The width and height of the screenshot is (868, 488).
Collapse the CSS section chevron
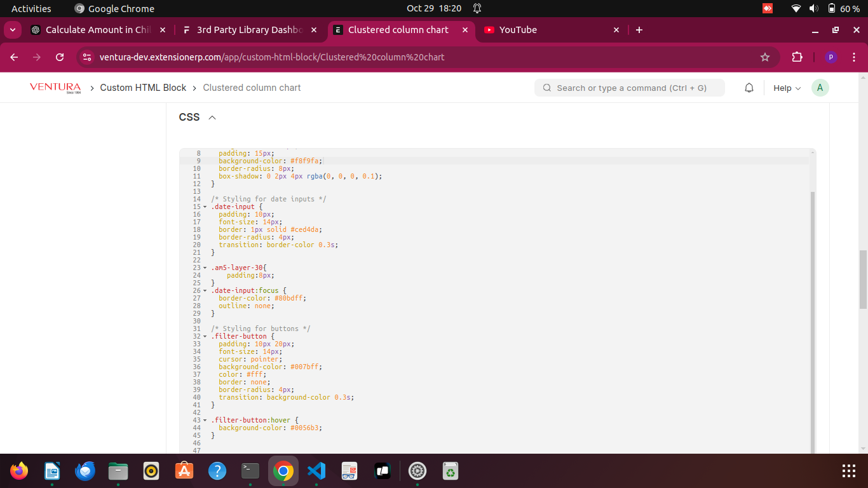(212, 118)
